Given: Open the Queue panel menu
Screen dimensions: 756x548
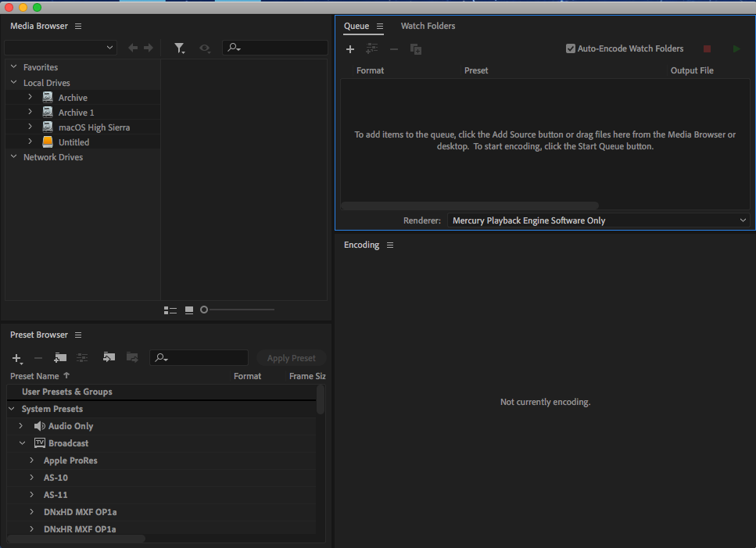Looking at the screenshot, I should [x=380, y=26].
